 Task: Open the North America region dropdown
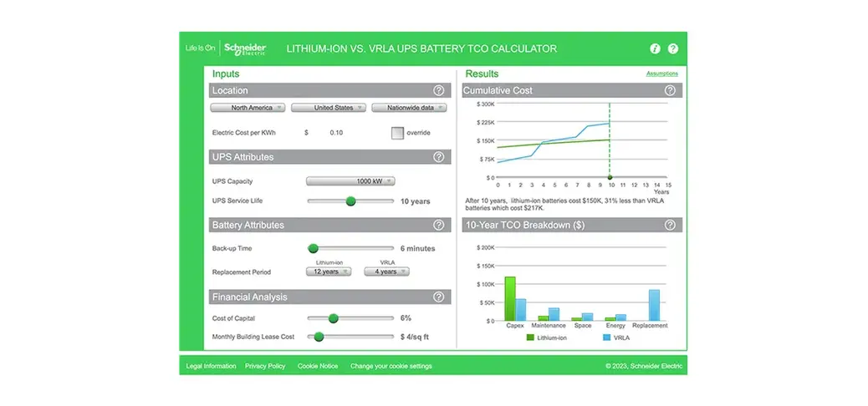pyautogui.click(x=248, y=108)
